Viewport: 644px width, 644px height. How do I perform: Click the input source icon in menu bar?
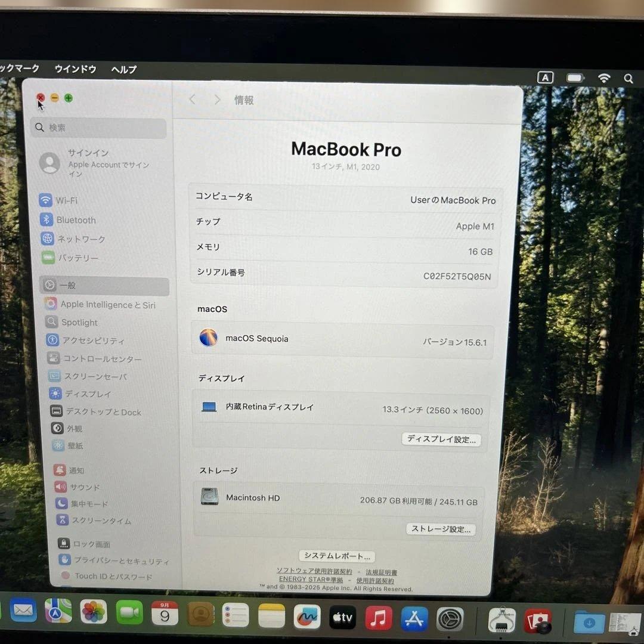pyautogui.click(x=545, y=78)
